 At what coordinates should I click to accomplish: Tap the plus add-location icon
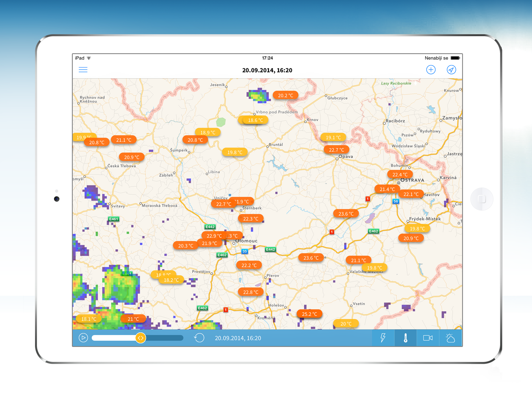point(431,70)
